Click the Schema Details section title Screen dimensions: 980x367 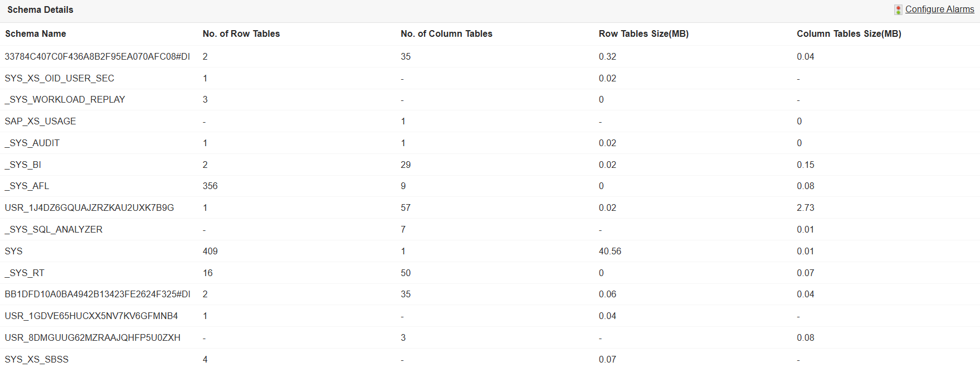click(40, 10)
